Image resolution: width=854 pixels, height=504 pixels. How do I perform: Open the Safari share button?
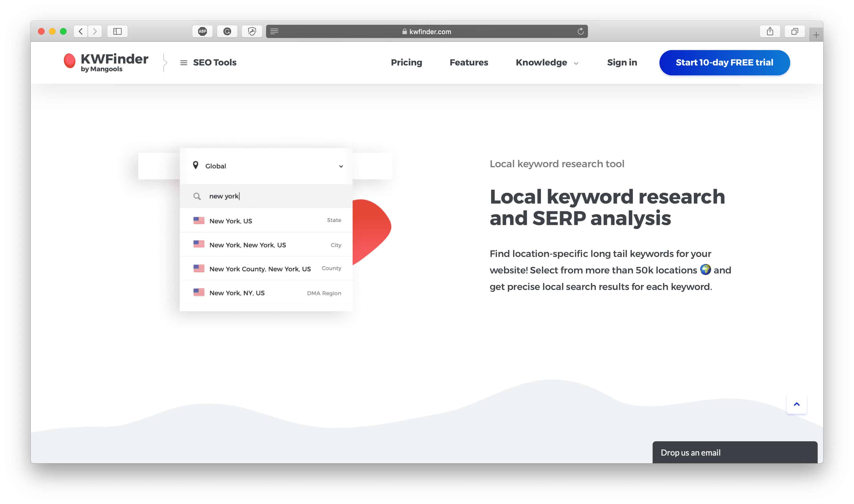click(x=770, y=31)
